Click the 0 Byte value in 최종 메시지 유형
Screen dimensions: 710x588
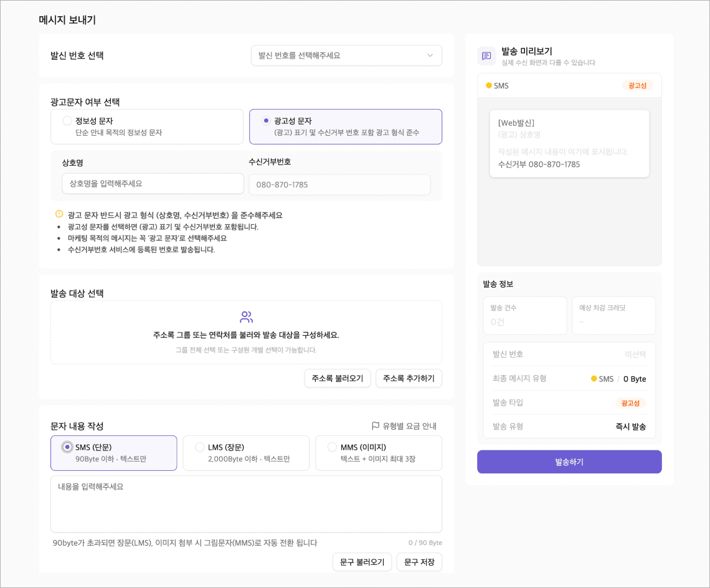635,379
